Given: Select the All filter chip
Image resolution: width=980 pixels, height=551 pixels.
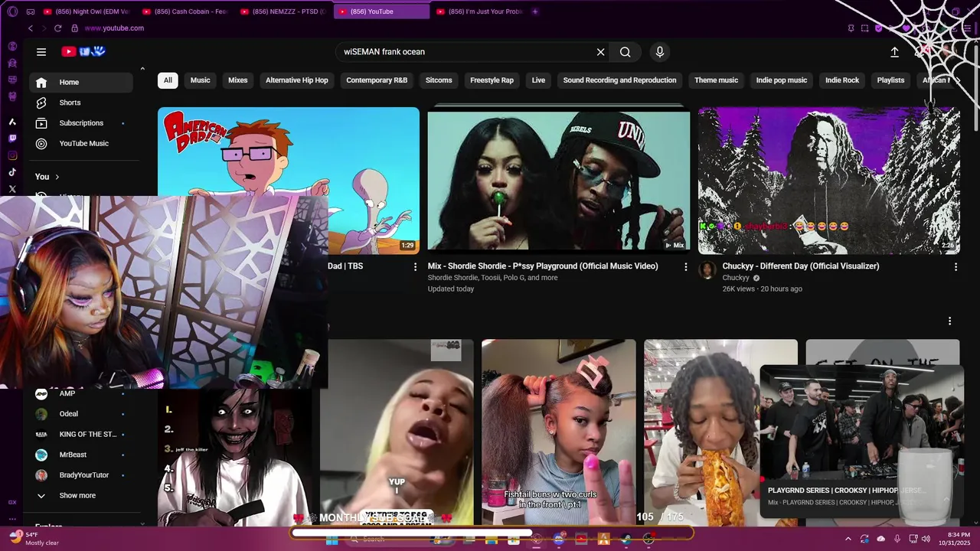Looking at the screenshot, I should (168, 80).
